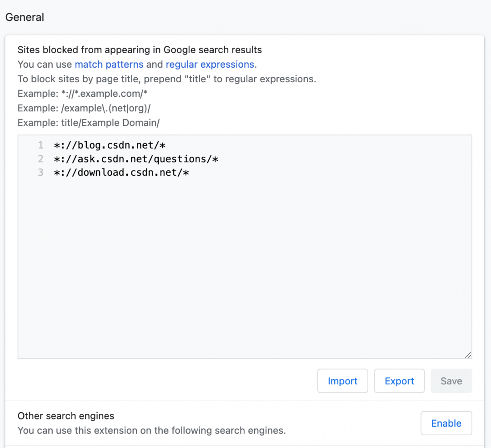Open the regular expressions link
The image size is (491, 448).
tap(210, 65)
